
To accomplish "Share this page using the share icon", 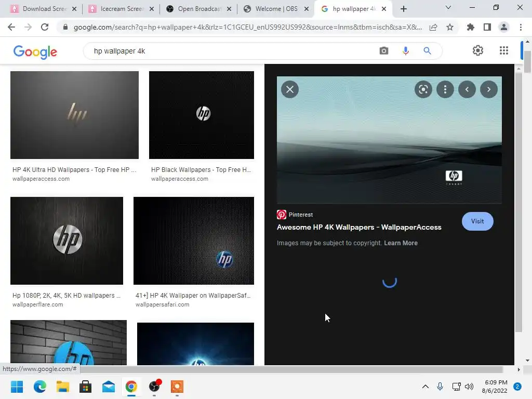I will (x=433, y=28).
